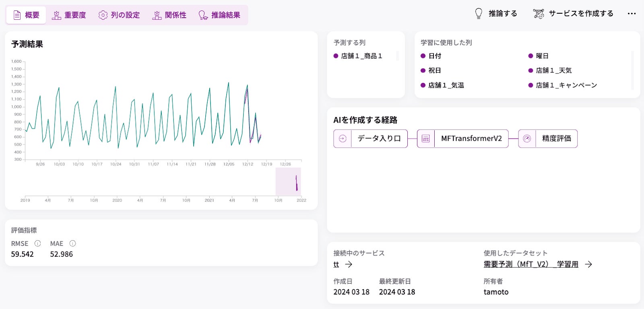The image size is (644, 309).
Task: Click scrollbar in 予測する列 panel
Action: 397,56
